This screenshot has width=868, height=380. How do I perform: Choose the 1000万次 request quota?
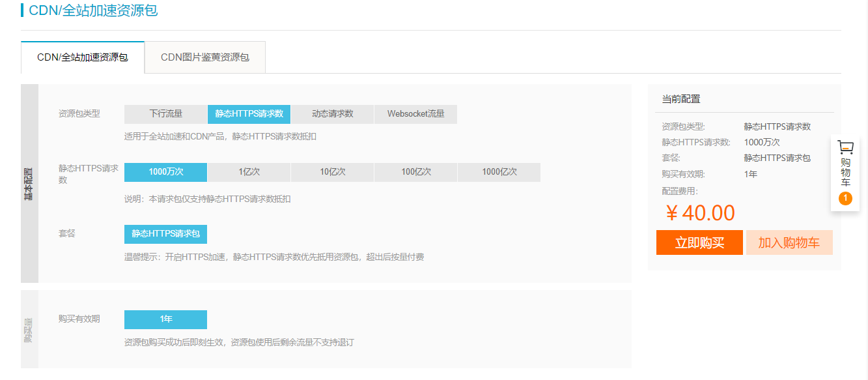click(x=165, y=172)
